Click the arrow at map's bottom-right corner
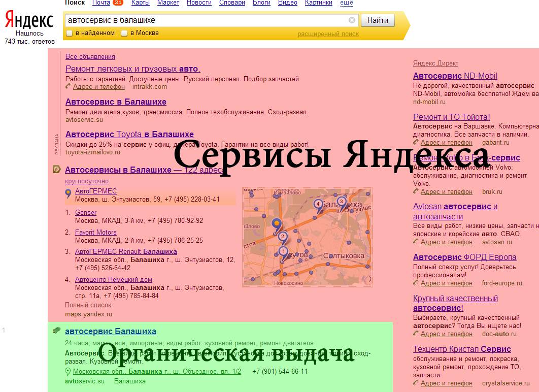 tap(370, 279)
